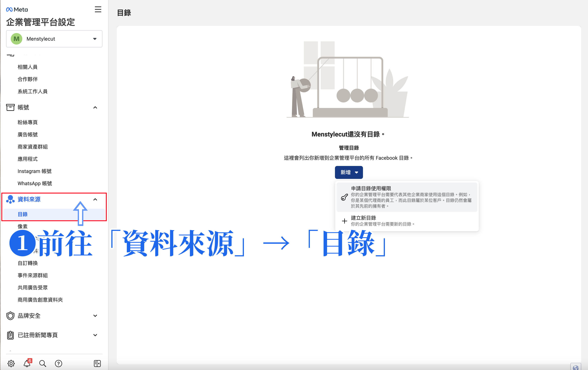Open 商用廣告創意資料夾 in the sidebar
Screen dimensions: 588x370
click(40, 300)
